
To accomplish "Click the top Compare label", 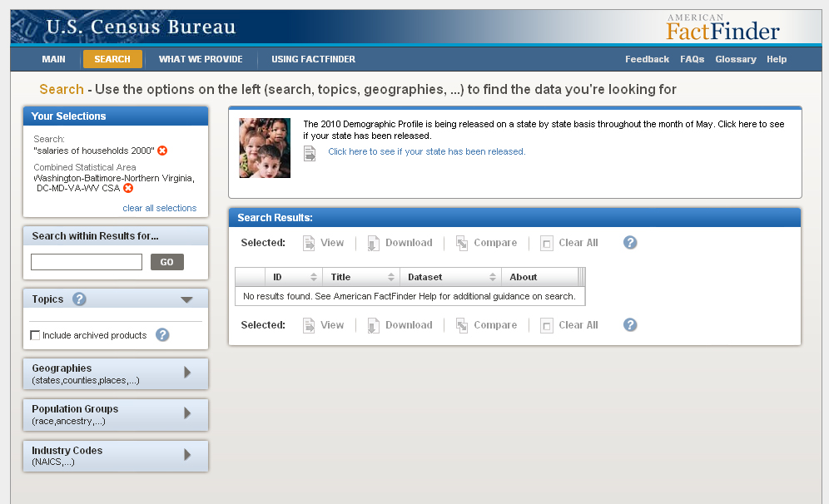I will pyautogui.click(x=495, y=243).
